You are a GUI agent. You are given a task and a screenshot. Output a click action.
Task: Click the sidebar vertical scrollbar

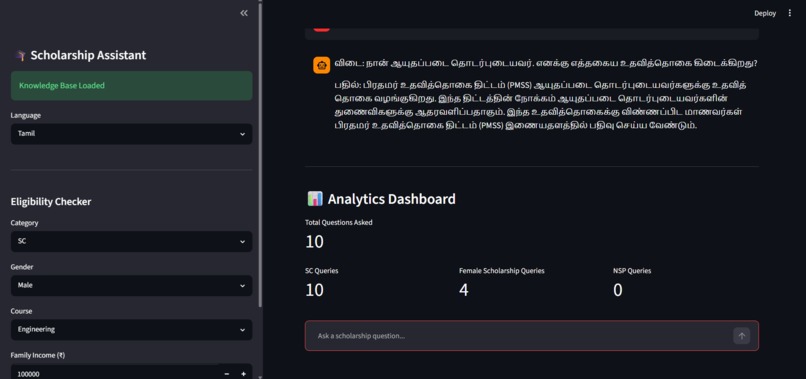coord(260,154)
